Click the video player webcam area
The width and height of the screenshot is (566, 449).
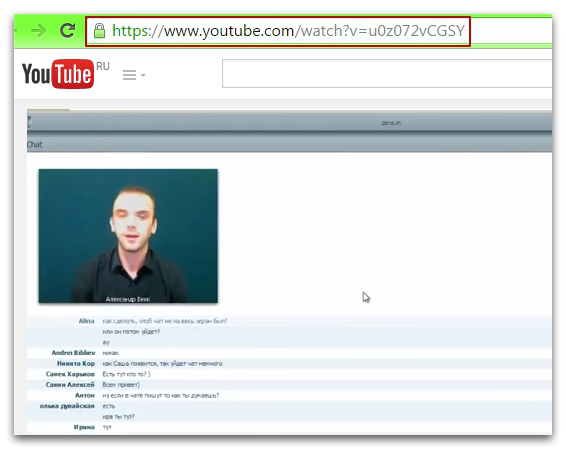coord(128,236)
